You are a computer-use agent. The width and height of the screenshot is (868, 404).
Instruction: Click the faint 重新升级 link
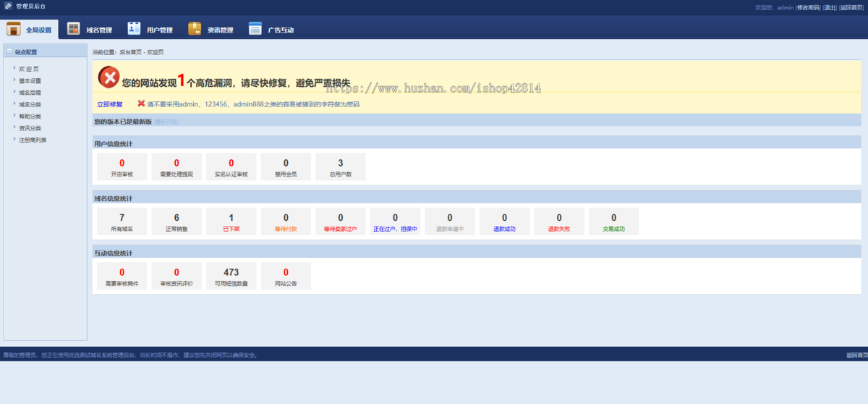(166, 122)
